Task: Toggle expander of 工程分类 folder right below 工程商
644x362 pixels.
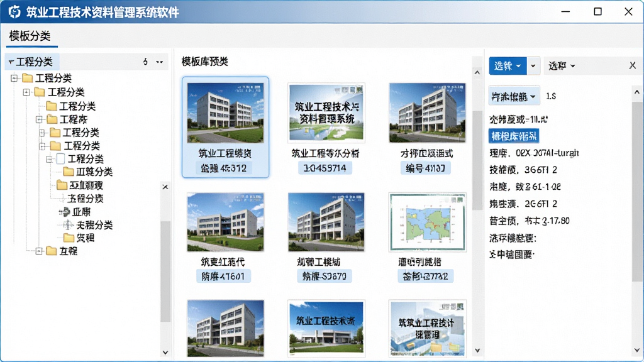Action: point(42,133)
